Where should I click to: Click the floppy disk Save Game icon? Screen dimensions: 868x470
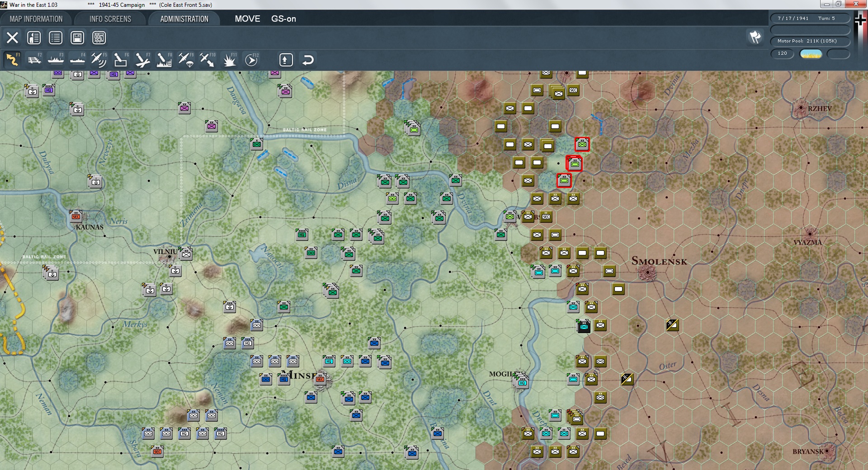[x=77, y=38]
